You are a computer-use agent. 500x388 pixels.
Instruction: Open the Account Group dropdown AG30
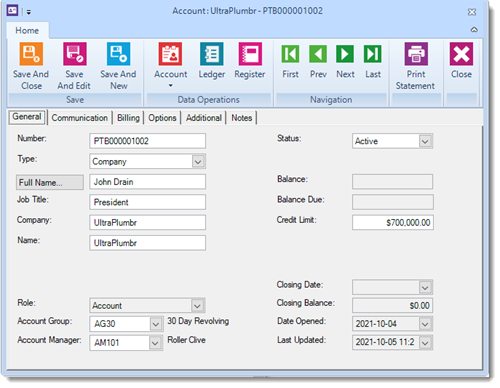click(x=156, y=324)
